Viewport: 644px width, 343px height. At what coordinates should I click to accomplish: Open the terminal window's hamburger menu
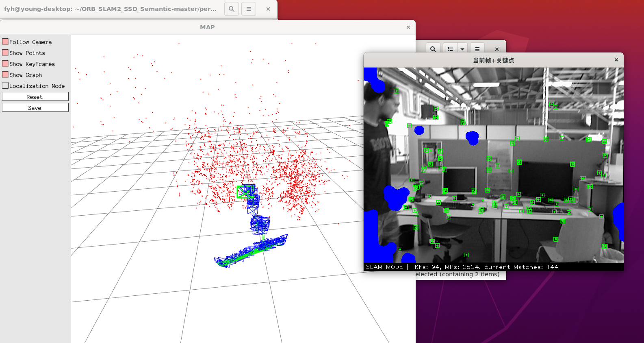tap(249, 9)
